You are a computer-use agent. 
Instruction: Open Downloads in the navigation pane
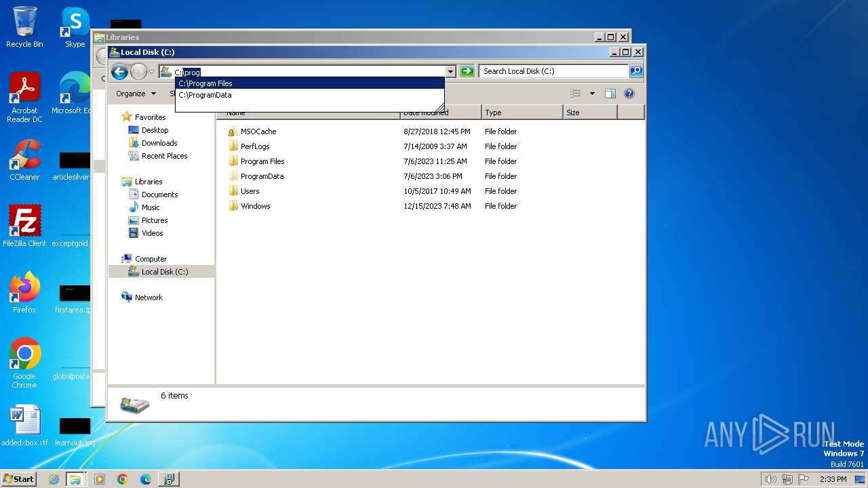[159, 143]
